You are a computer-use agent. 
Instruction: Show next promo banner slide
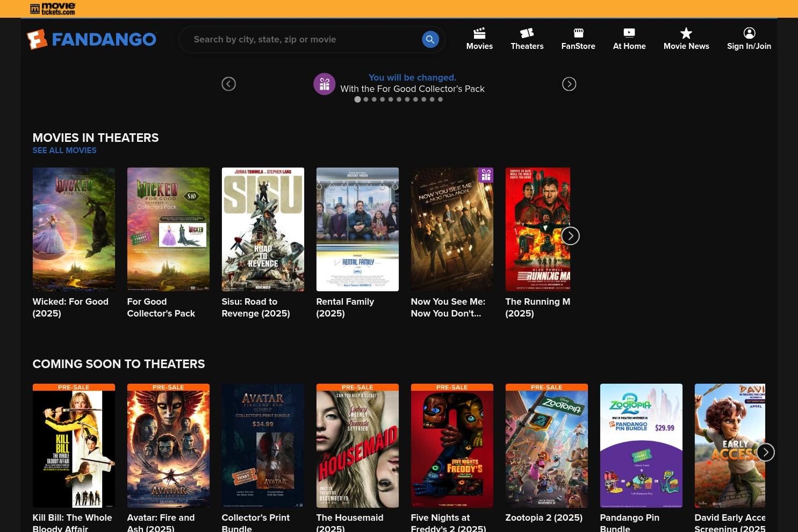point(569,84)
